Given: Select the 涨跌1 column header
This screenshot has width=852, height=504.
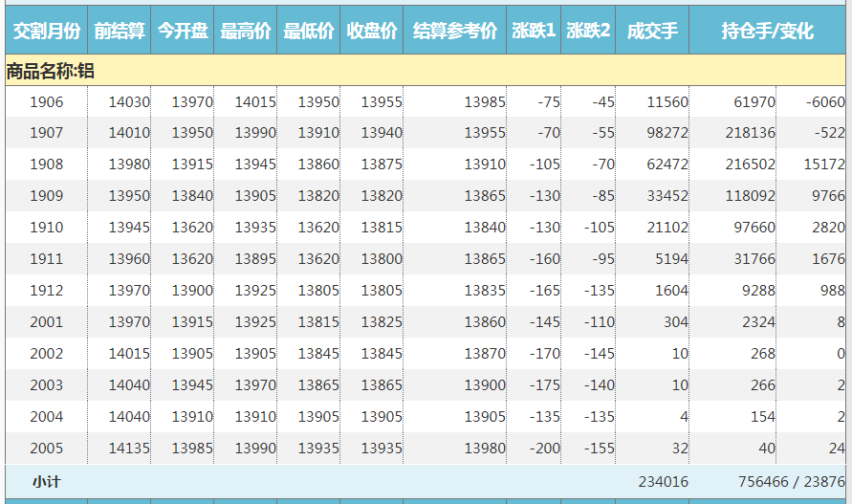Looking at the screenshot, I should click(x=534, y=32).
